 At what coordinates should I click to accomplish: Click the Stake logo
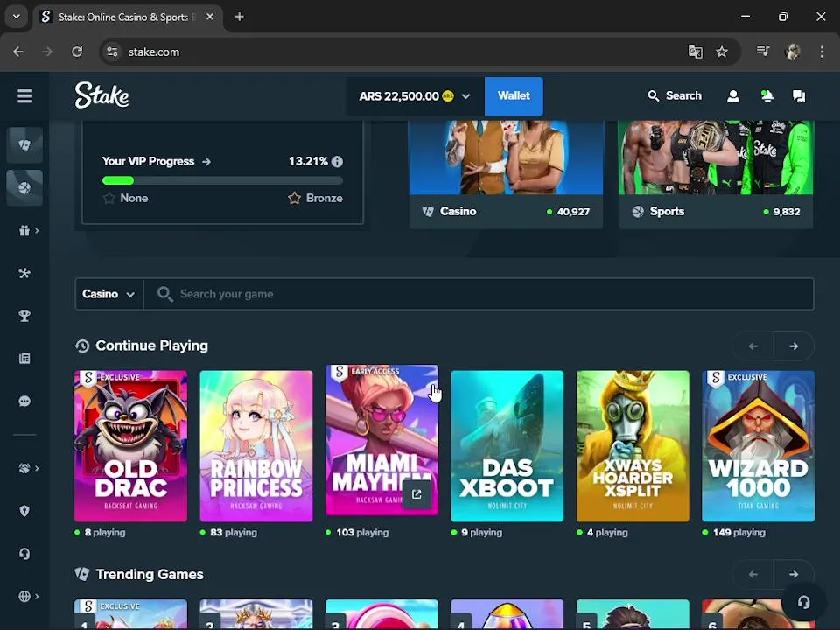pos(101,95)
